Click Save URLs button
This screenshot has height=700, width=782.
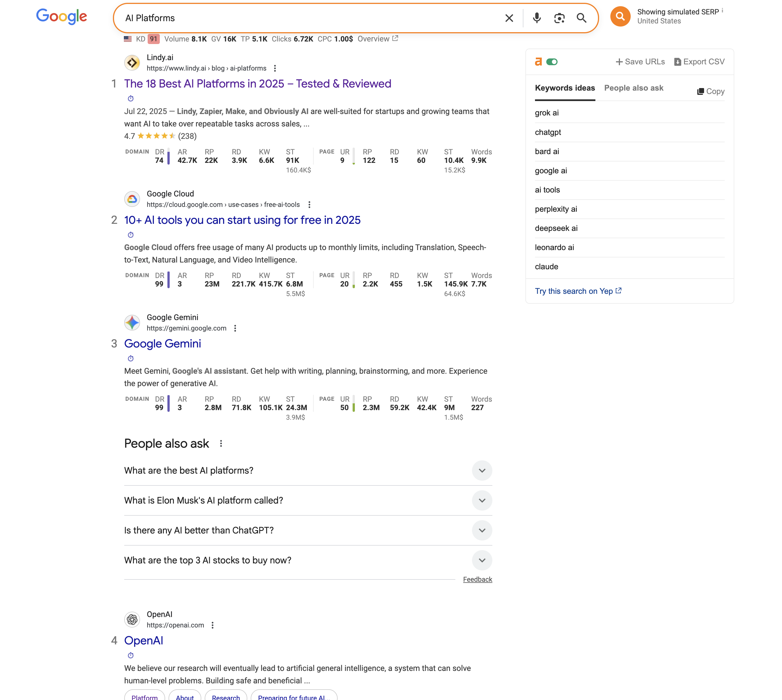pyautogui.click(x=640, y=62)
